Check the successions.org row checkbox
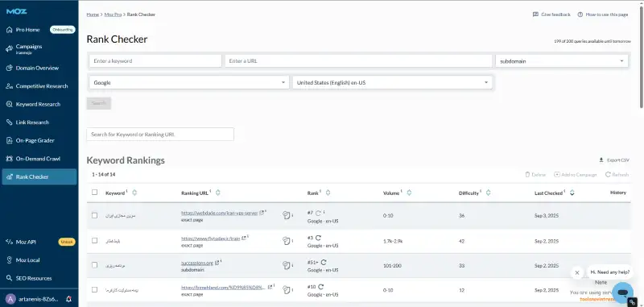Viewport: 644px width, 307px height. [x=95, y=265]
